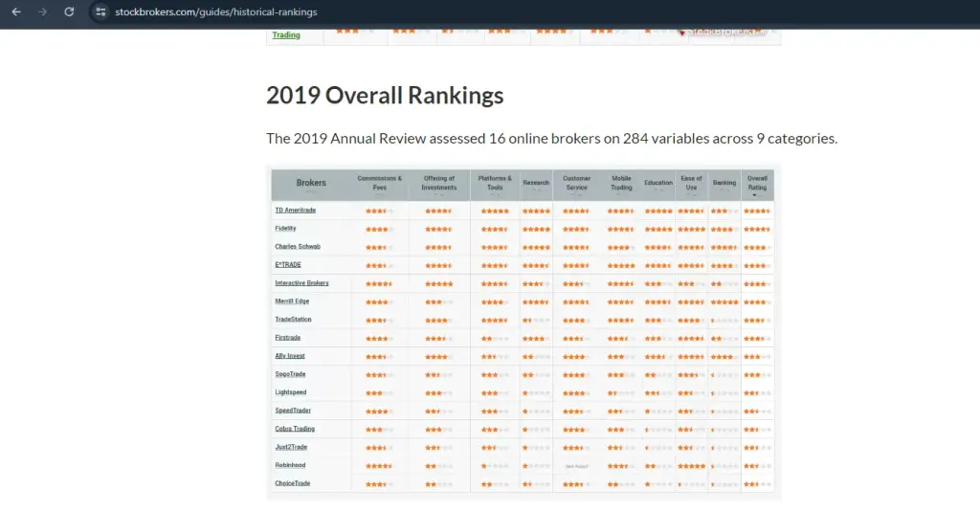Image resolution: width=980 pixels, height=512 pixels.
Task: Sort table by Brokers column header
Action: click(311, 183)
